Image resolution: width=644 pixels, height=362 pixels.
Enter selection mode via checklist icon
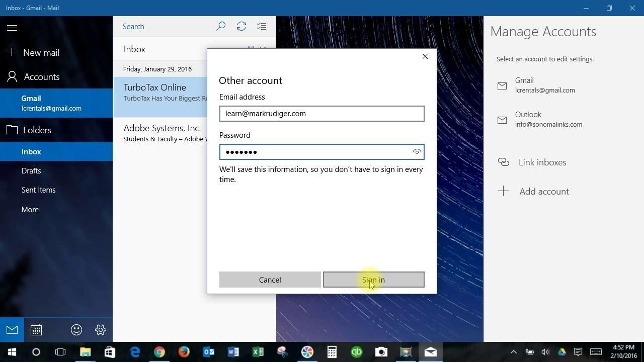pos(262,26)
